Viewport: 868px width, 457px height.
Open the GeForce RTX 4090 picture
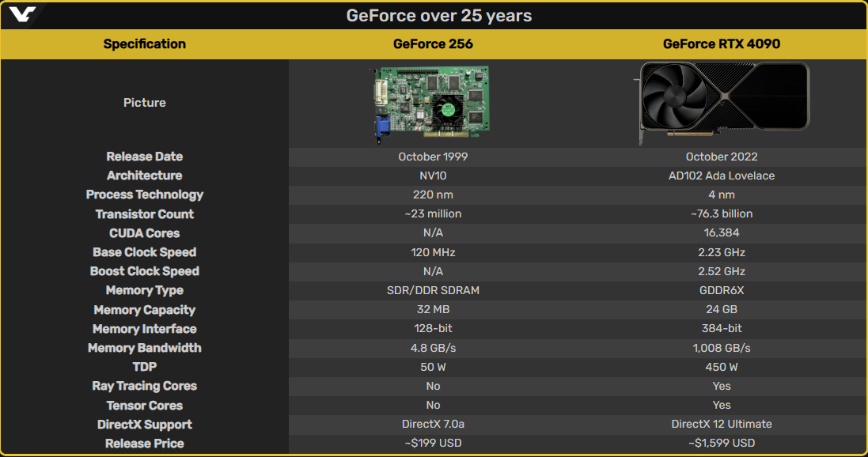(x=722, y=103)
